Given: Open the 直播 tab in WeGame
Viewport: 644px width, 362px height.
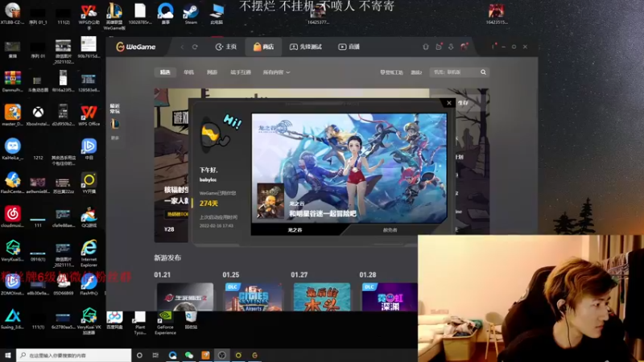Looking at the screenshot, I should point(349,47).
